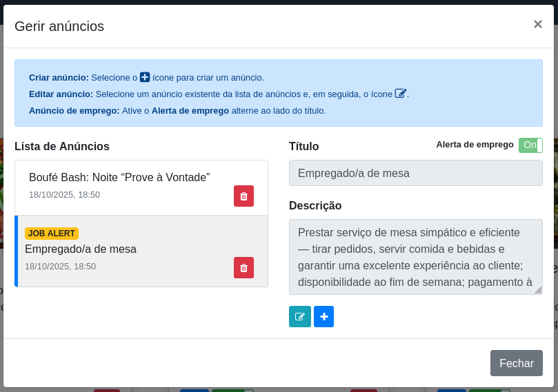The image size is (558, 392).
Task: Select the Empregado/a de mesa list item
Action: point(141,251)
